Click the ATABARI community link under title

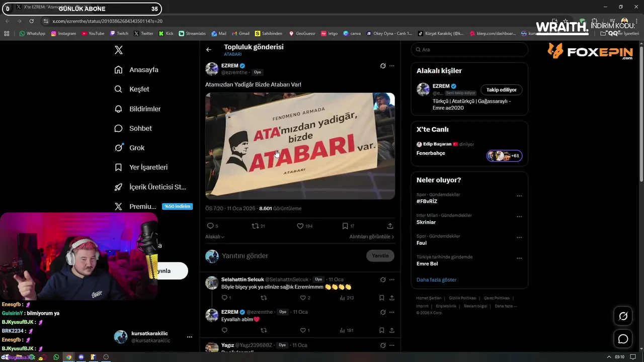click(233, 54)
